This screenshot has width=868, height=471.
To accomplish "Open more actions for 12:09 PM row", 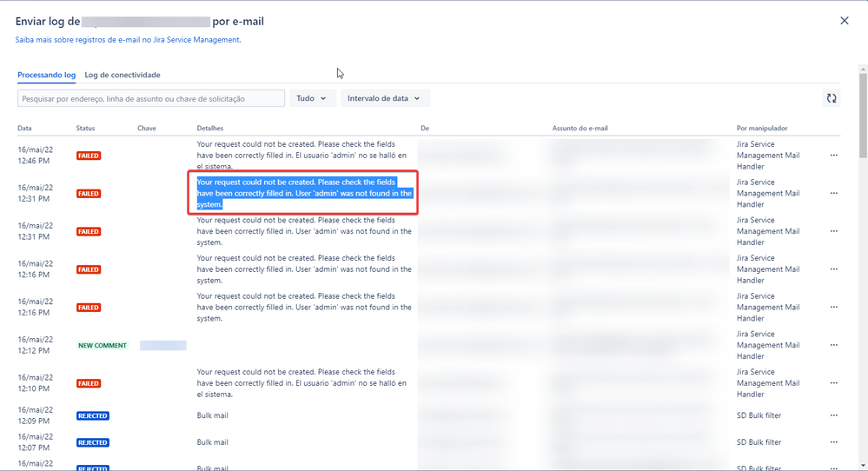I will click(x=833, y=415).
